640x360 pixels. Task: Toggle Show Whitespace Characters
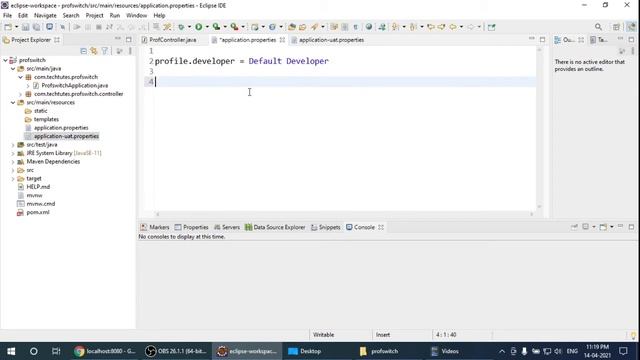[x=356, y=27]
